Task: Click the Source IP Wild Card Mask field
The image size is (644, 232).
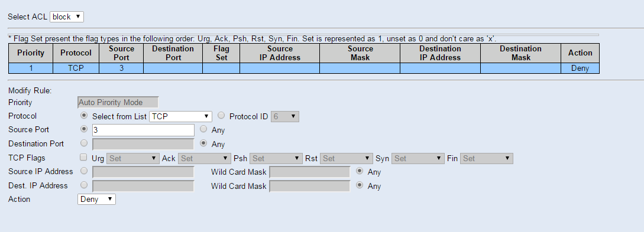Action: [310, 172]
